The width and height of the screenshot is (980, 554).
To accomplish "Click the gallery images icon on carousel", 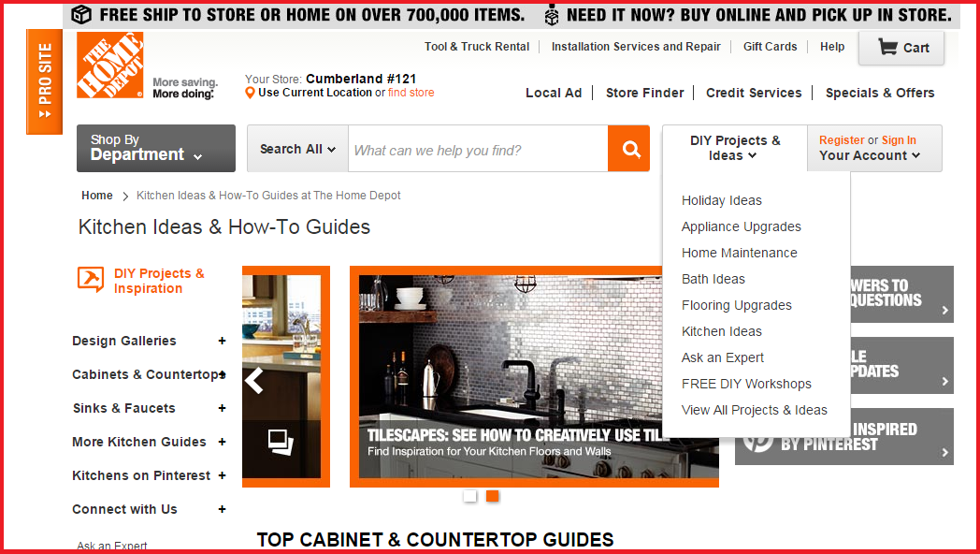I will point(281,440).
